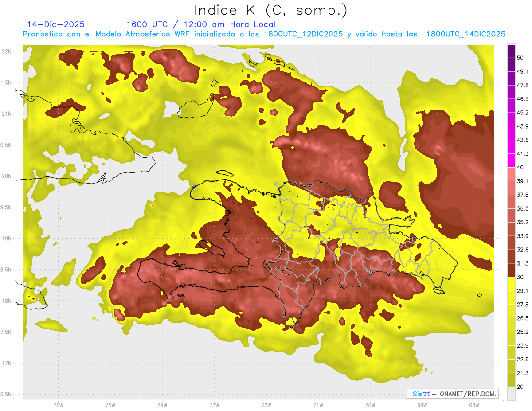Click the legend value "29.1"
Image resolution: width=532 pixels, height=411 pixels.
click(x=522, y=291)
